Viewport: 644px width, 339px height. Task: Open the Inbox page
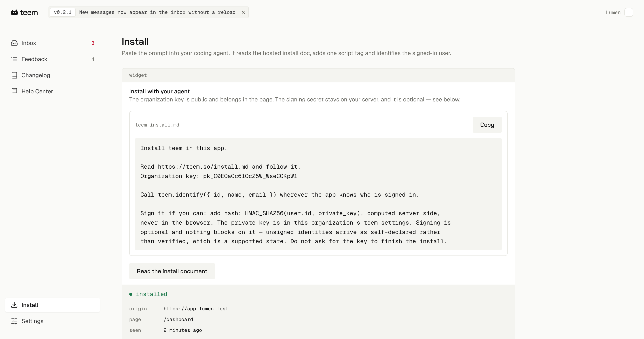click(53, 43)
